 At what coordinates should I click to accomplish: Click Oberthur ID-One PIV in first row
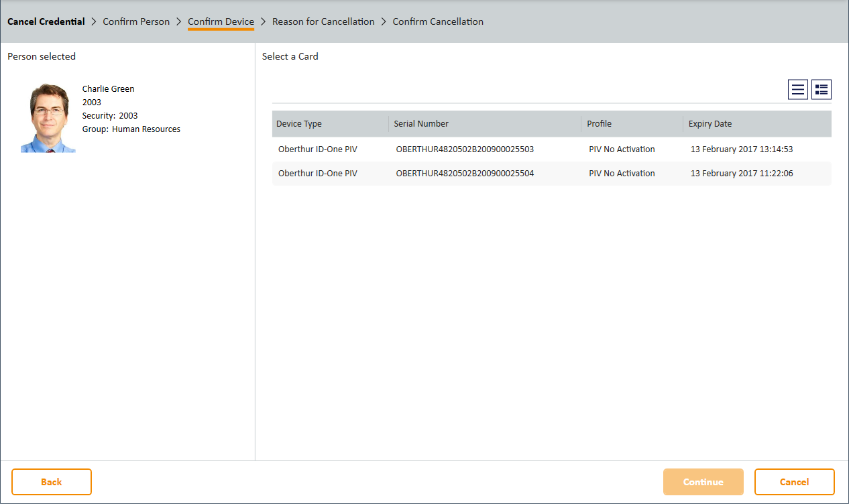point(318,149)
